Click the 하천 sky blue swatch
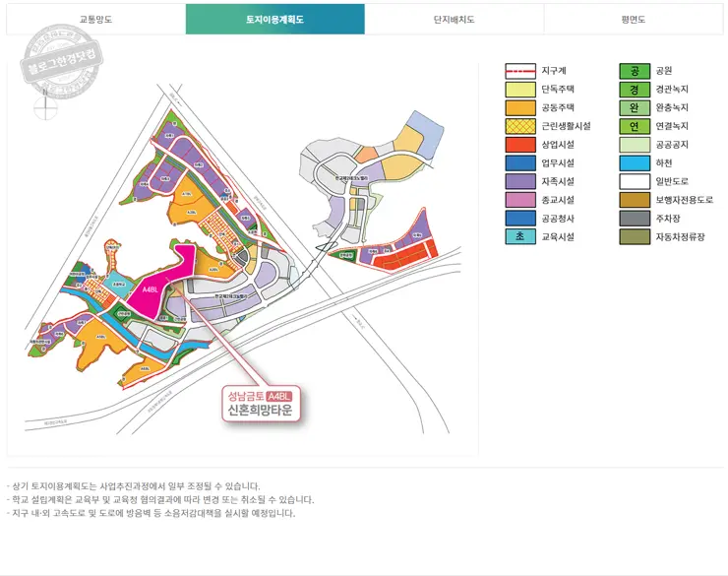This screenshot has width=728, height=576. [635, 163]
